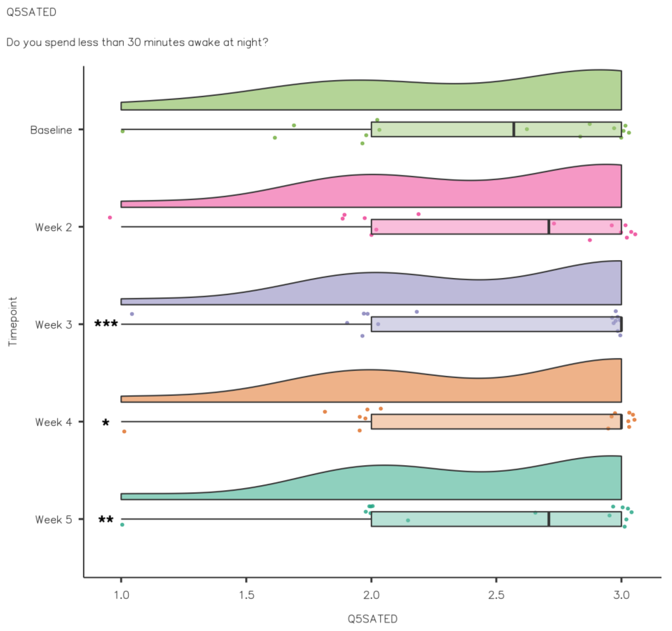Screen dimensions: 672x631
Task: Click the Q5SATED x-axis title at bottom
Action: pos(372,619)
